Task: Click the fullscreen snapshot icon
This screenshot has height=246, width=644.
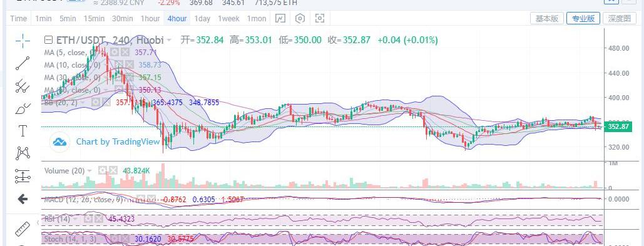Action: tap(320, 19)
